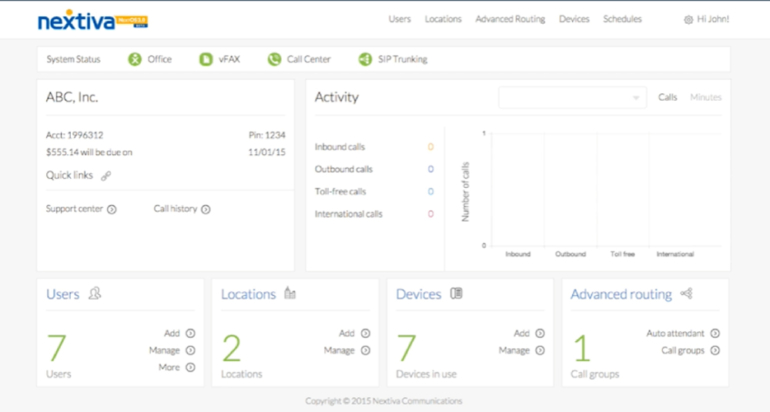Click the Devices panel phone icon
The height and width of the screenshot is (412, 770).
click(x=456, y=294)
